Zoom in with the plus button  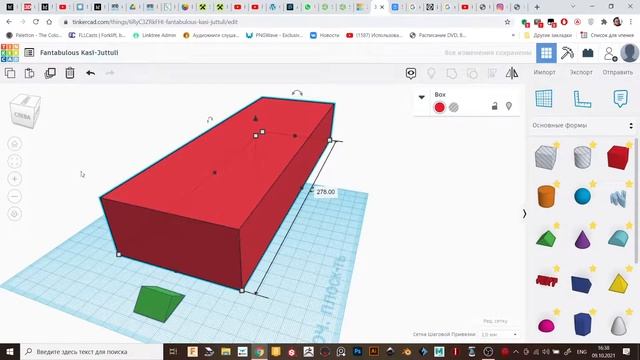click(15, 179)
